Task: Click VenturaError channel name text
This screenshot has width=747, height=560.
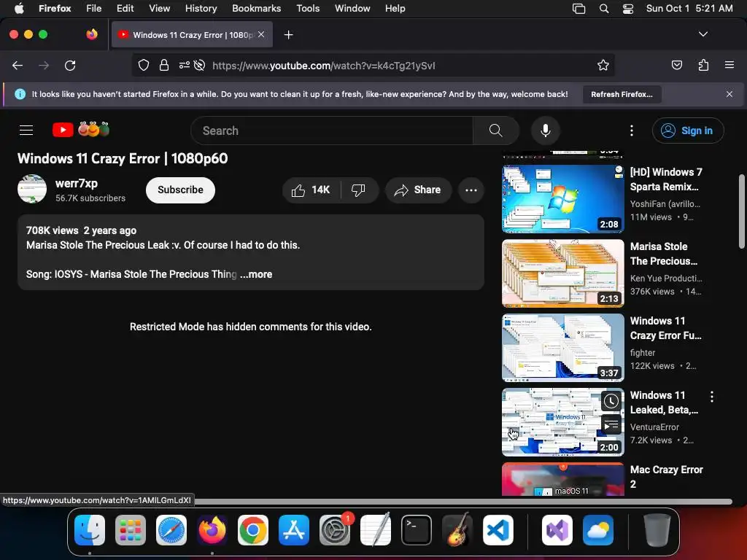Action: tap(654, 427)
